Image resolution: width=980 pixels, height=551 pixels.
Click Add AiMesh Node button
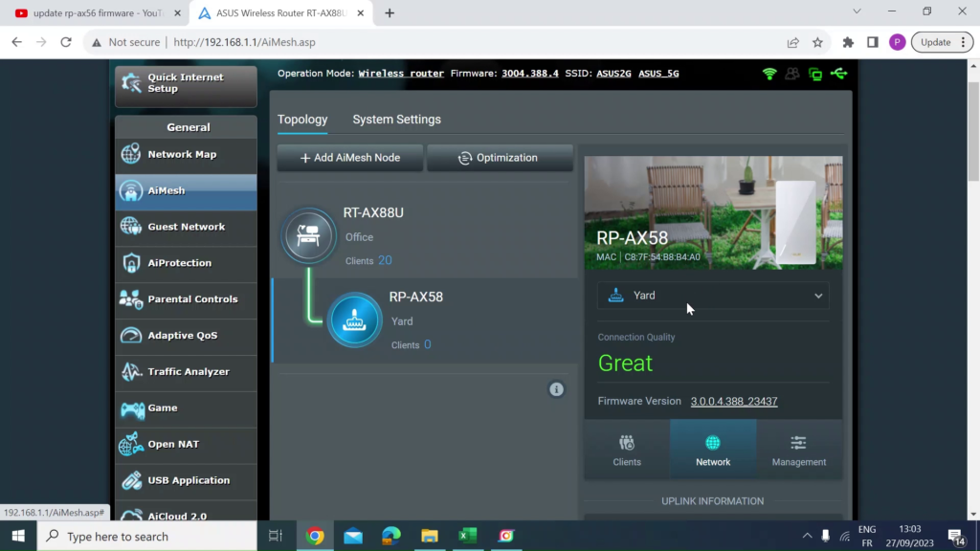pyautogui.click(x=350, y=158)
